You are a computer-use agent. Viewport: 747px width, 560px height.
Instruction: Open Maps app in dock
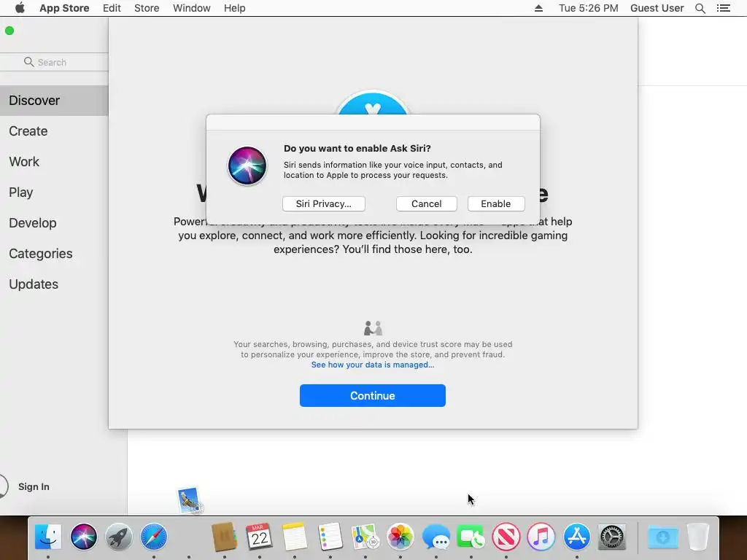(365, 537)
